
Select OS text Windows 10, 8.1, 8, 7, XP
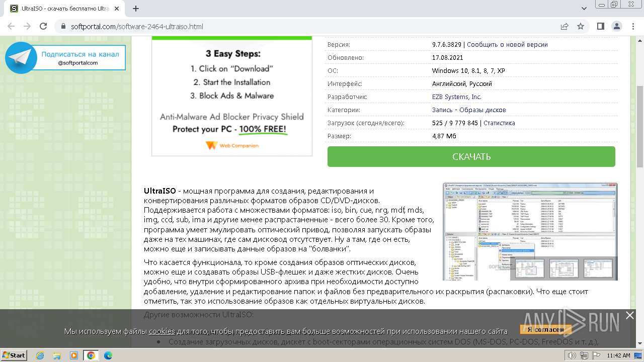468,70
